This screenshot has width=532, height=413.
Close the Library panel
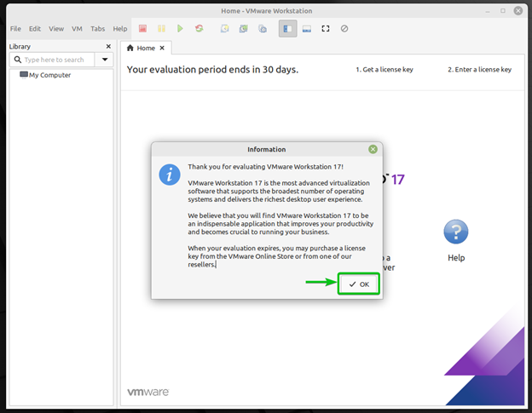click(108, 46)
